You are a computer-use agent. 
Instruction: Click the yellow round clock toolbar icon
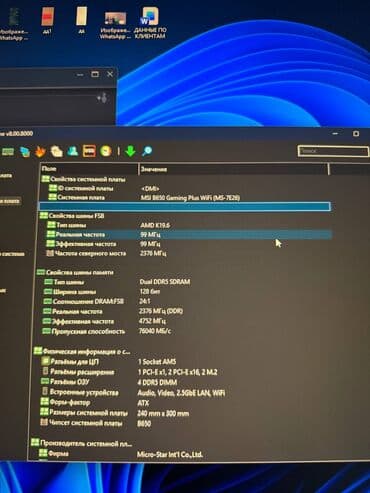tap(106, 151)
